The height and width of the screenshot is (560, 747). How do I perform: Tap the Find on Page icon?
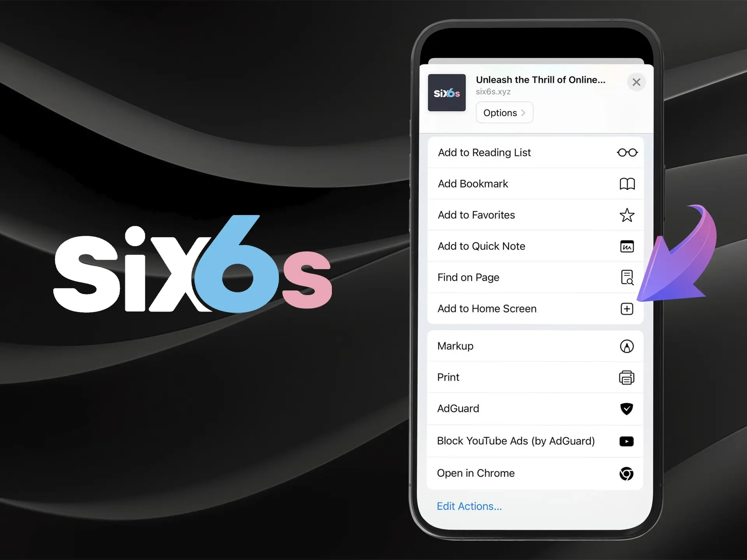tap(627, 277)
